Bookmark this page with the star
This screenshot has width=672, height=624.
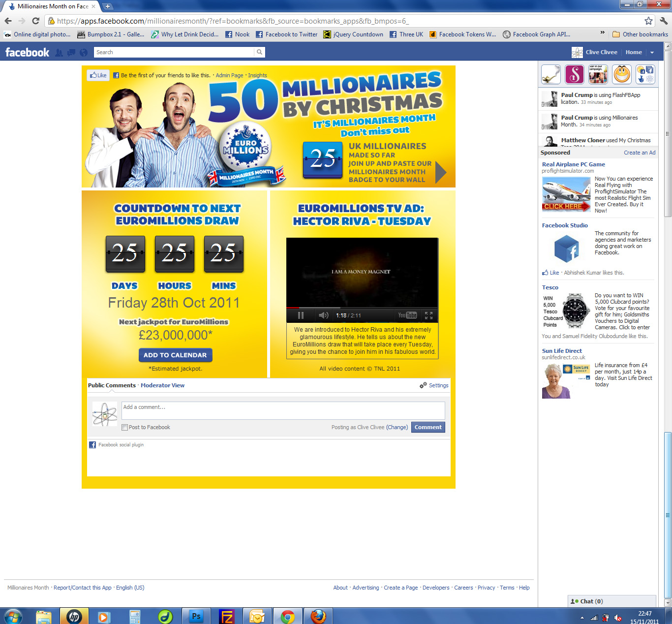tap(648, 21)
